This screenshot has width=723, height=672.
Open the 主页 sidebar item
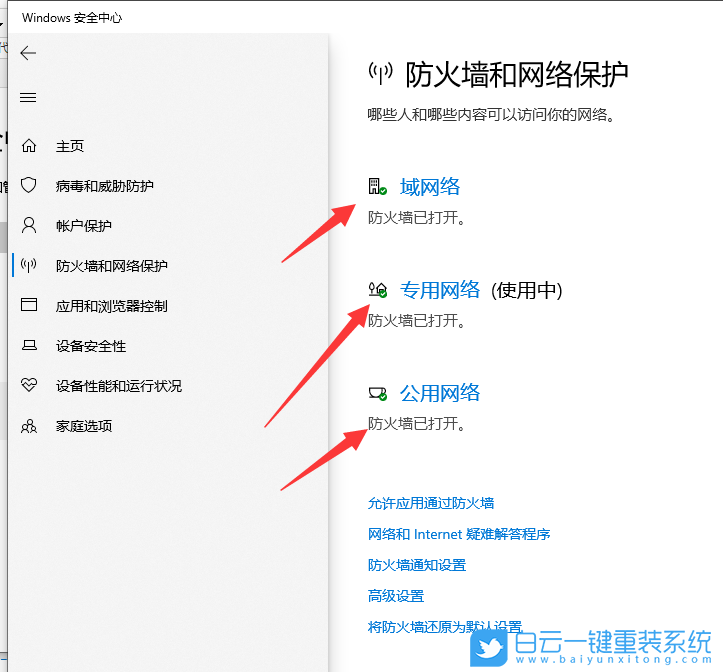pyautogui.click(x=70, y=146)
